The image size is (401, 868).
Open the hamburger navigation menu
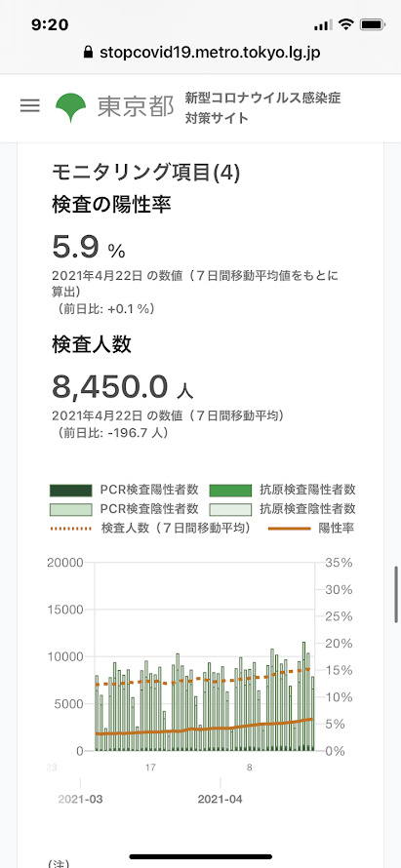tap(30, 105)
